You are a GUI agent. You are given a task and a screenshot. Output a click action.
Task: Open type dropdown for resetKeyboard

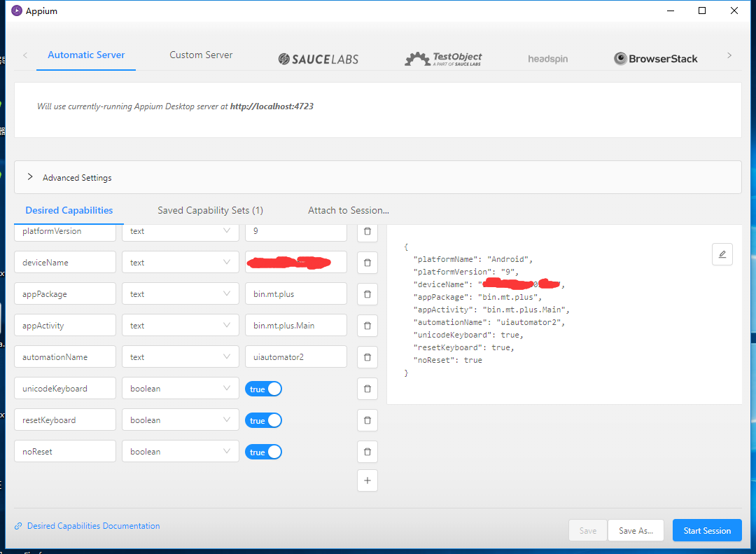coord(181,420)
